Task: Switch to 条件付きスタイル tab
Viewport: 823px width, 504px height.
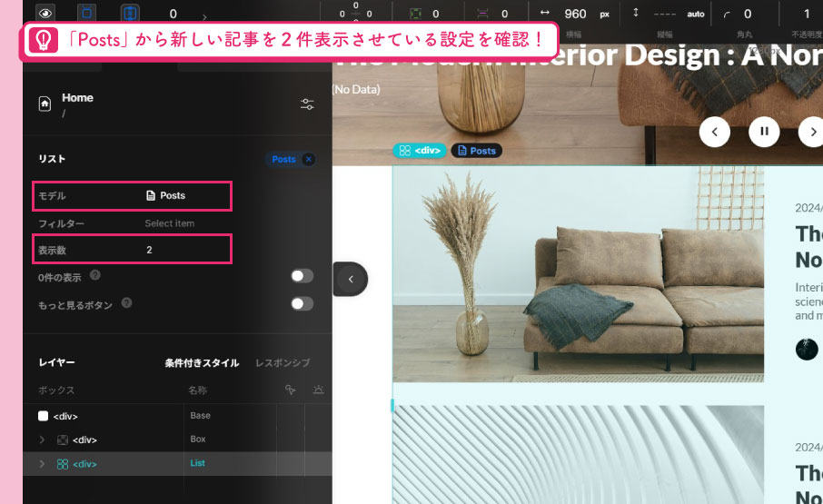Action: 202,363
